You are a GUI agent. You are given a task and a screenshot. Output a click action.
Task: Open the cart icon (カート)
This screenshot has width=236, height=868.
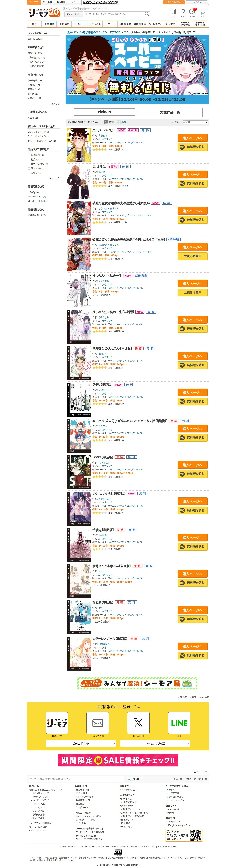[x=202, y=12]
